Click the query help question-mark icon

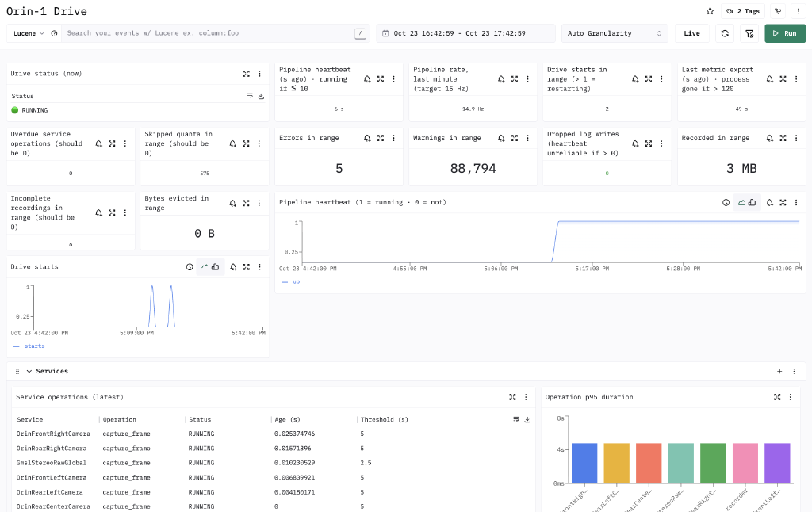click(55, 33)
